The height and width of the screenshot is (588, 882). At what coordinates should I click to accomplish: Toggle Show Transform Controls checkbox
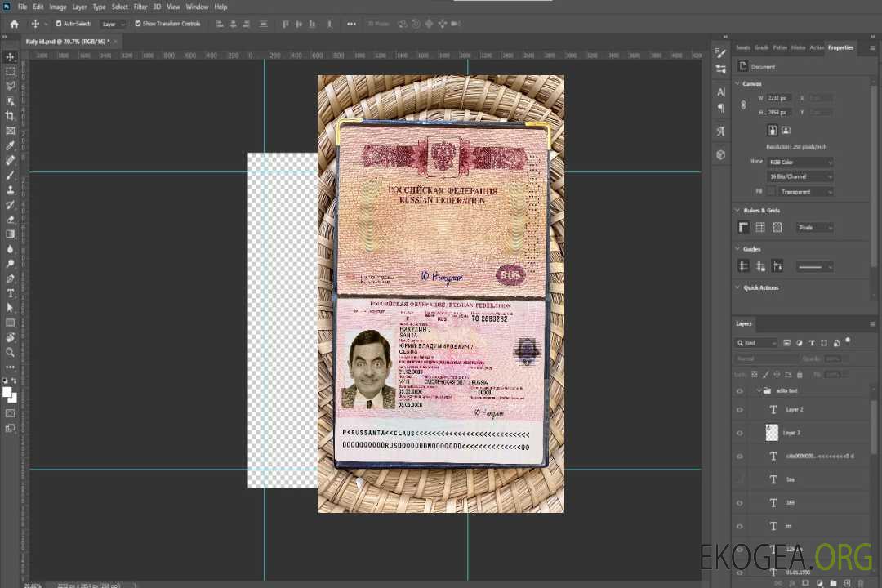138,24
